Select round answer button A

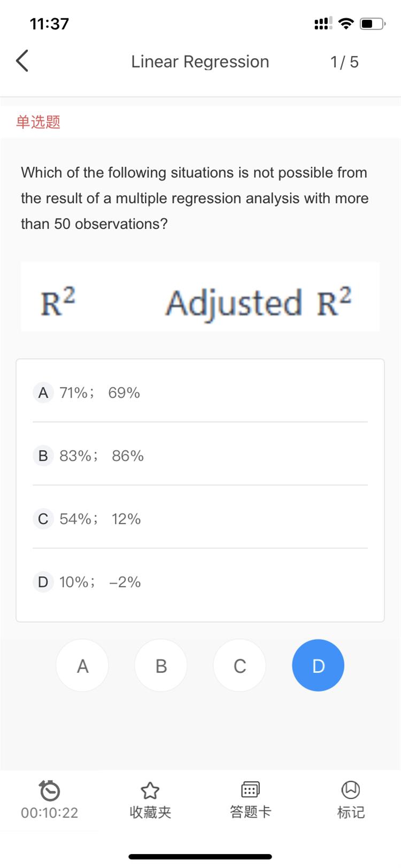[x=82, y=665]
